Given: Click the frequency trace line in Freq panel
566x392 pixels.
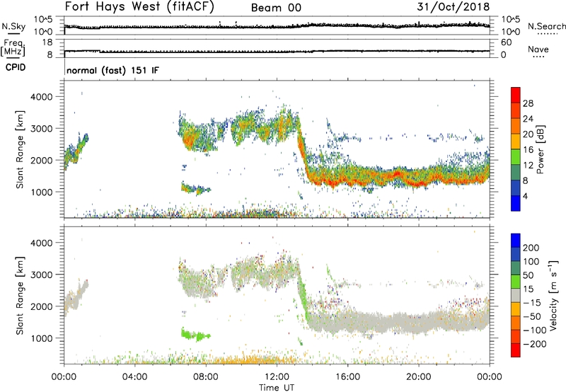Looking at the screenshot, I should pyautogui.click(x=277, y=51).
